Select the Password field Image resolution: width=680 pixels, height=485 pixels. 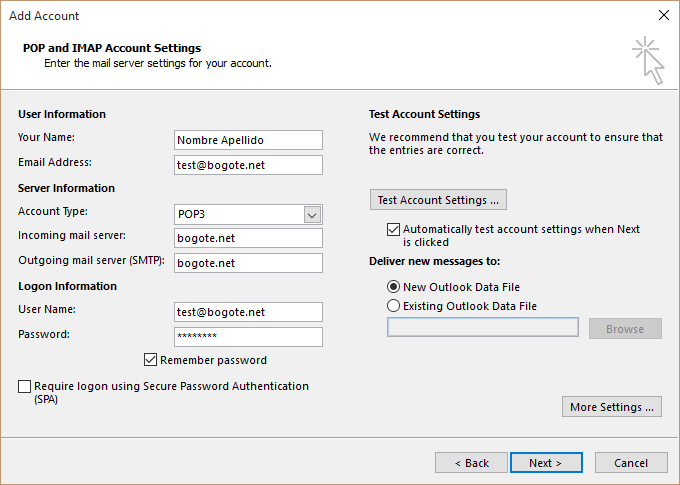pyautogui.click(x=248, y=337)
